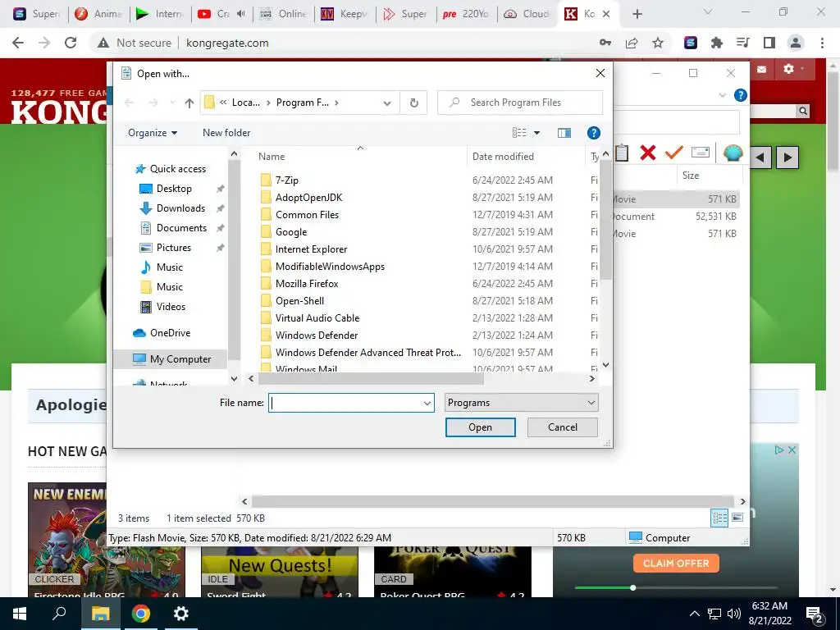This screenshot has width=840, height=630.
Task: Open the Programs file type dropdown
Action: coord(521,403)
